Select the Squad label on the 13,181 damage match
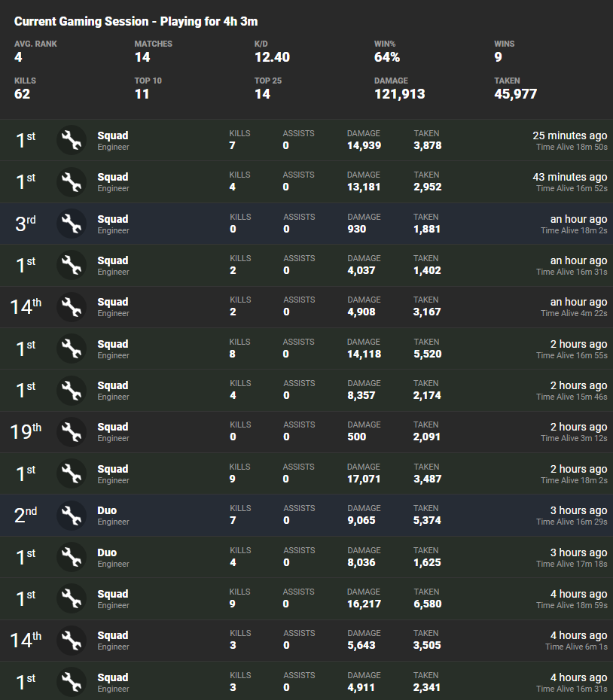This screenshot has height=700, width=613. point(113,178)
